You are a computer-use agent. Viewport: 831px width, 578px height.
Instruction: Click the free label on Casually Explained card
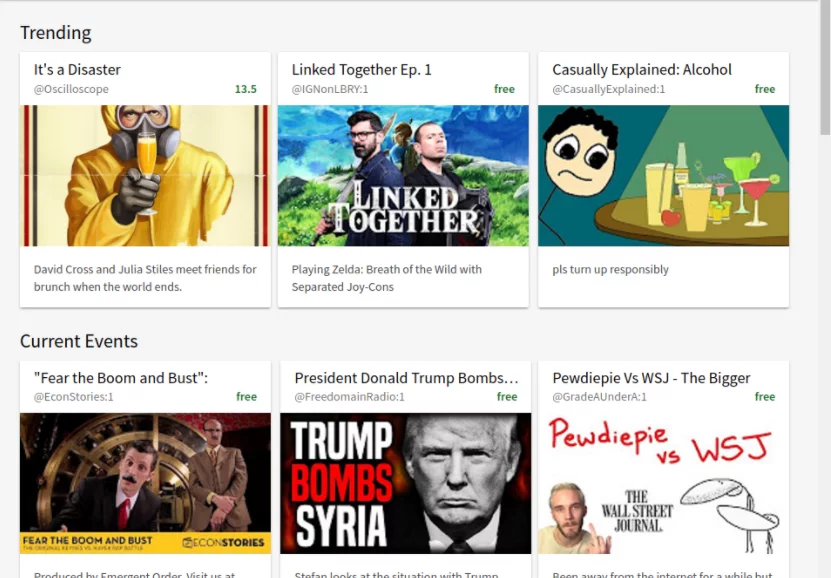765,89
